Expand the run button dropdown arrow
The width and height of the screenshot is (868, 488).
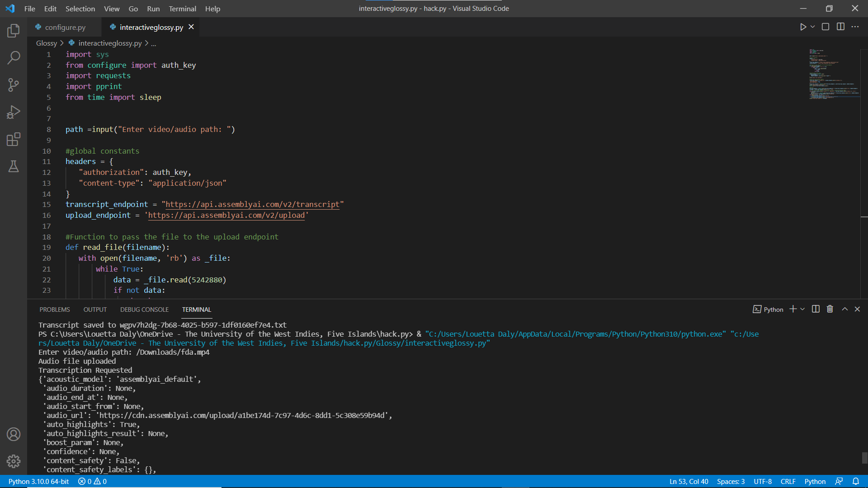(813, 27)
